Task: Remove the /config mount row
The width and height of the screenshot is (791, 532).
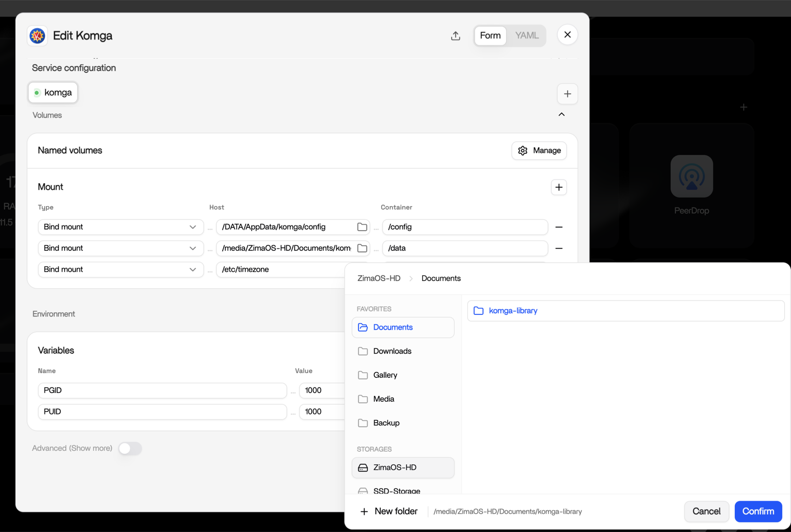Action: pyautogui.click(x=559, y=227)
